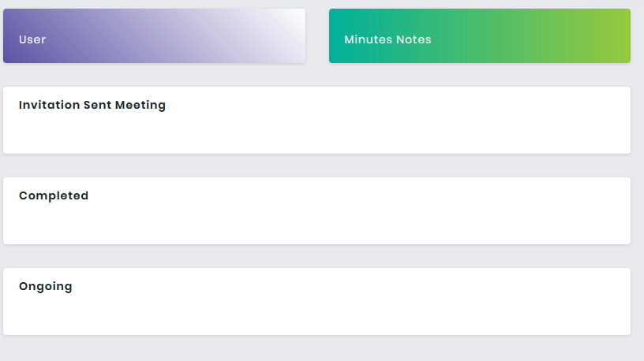Click the 'Invitation Sent Meeting' heading

point(92,105)
